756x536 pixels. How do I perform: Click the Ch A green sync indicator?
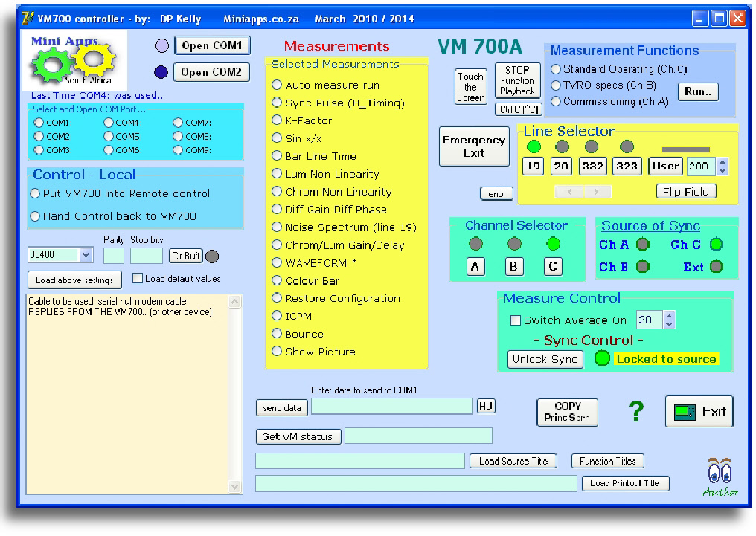(x=642, y=244)
